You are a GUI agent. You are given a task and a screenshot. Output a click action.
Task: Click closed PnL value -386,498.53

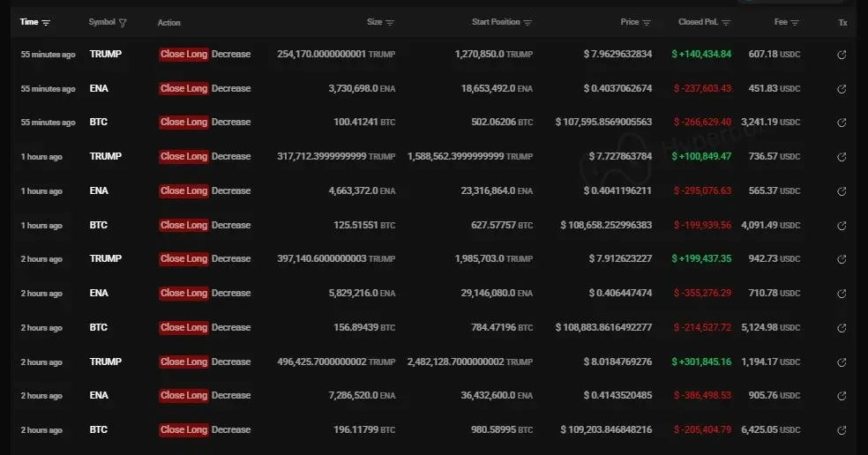(702, 396)
